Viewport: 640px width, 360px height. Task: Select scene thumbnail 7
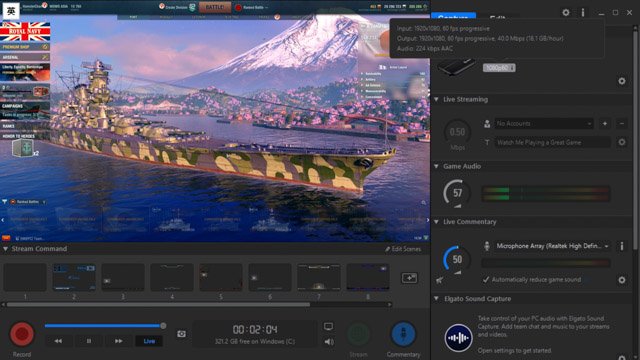coord(319,277)
